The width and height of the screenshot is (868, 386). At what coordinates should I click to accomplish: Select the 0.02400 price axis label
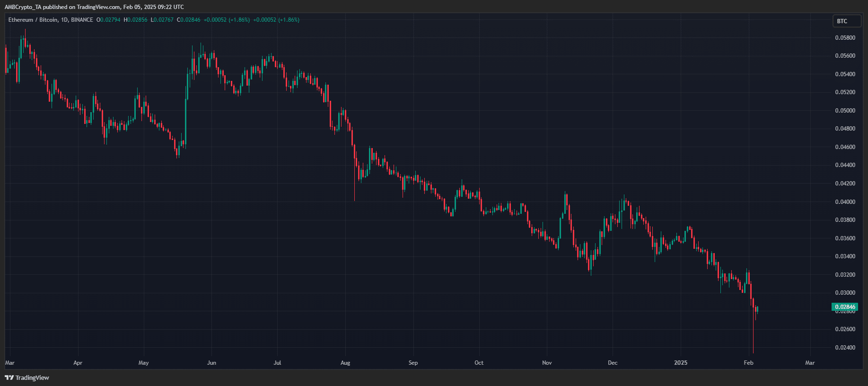845,348
